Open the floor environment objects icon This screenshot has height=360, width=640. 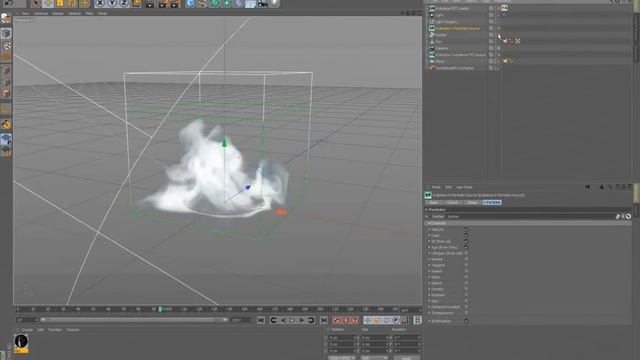click(250, 4)
